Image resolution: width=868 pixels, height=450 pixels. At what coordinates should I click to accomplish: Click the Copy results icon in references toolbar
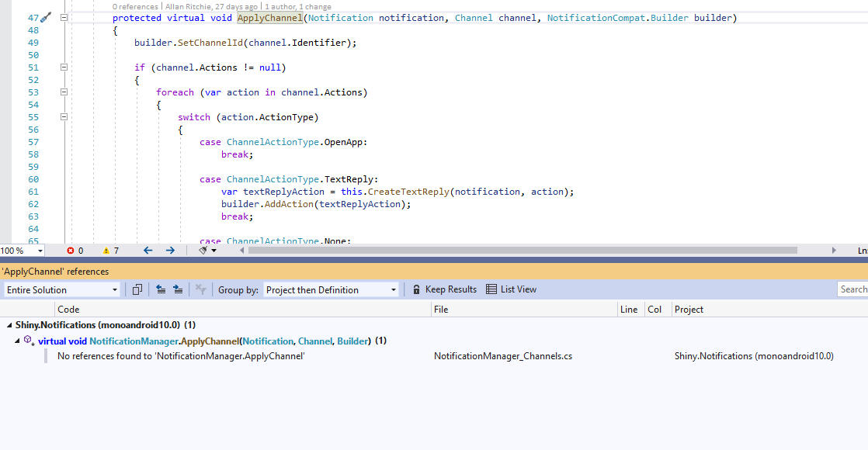137,289
